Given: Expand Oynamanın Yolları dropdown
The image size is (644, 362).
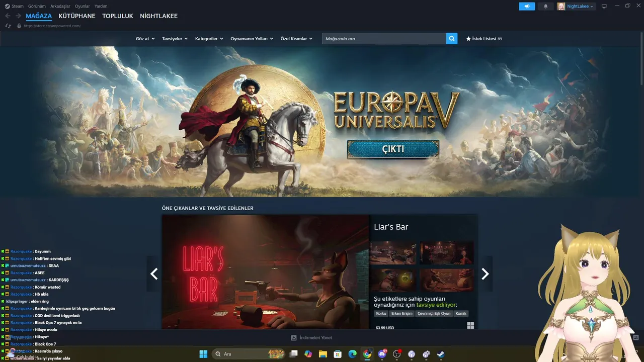Looking at the screenshot, I should click(252, 39).
